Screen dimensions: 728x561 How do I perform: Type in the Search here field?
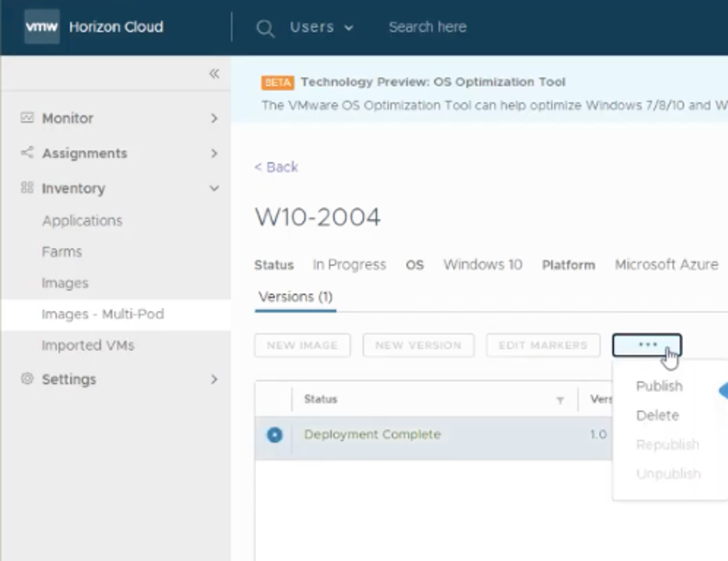point(428,27)
